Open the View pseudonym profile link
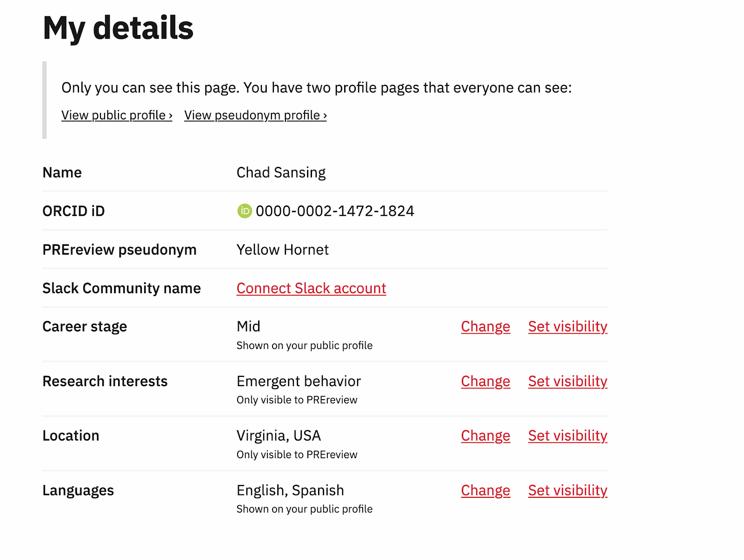This screenshot has height=560, width=744. click(255, 115)
